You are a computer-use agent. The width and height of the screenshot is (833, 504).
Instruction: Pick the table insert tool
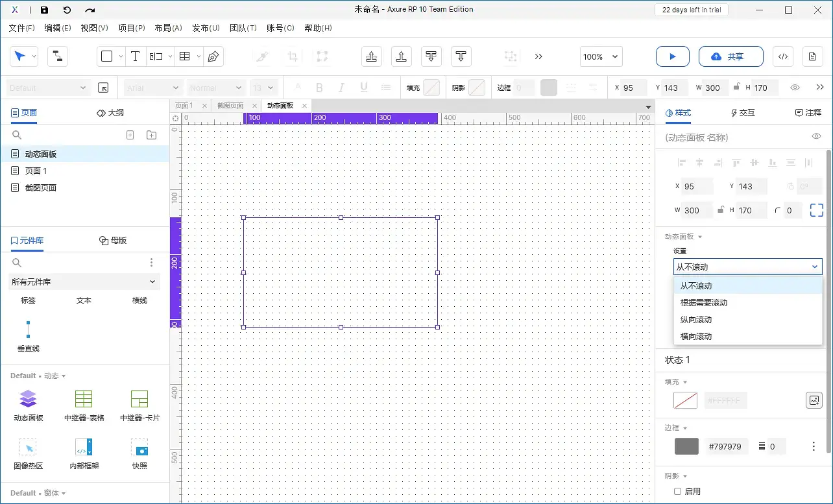point(185,56)
